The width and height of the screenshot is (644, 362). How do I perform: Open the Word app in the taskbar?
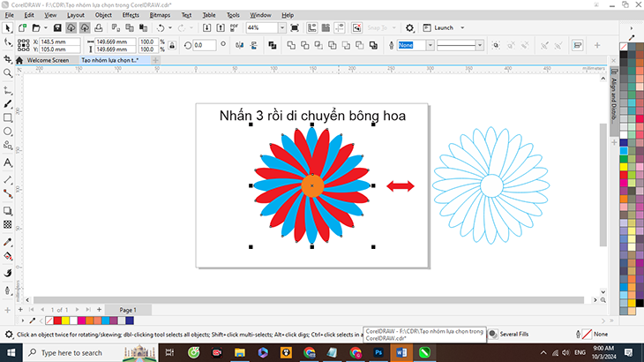(x=401, y=352)
